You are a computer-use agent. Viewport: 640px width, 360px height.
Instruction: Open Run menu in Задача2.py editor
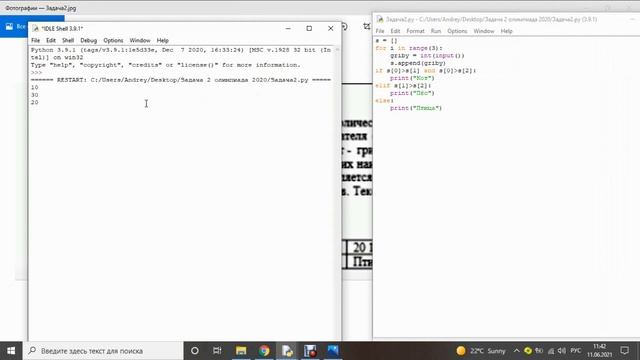pyautogui.click(x=436, y=31)
